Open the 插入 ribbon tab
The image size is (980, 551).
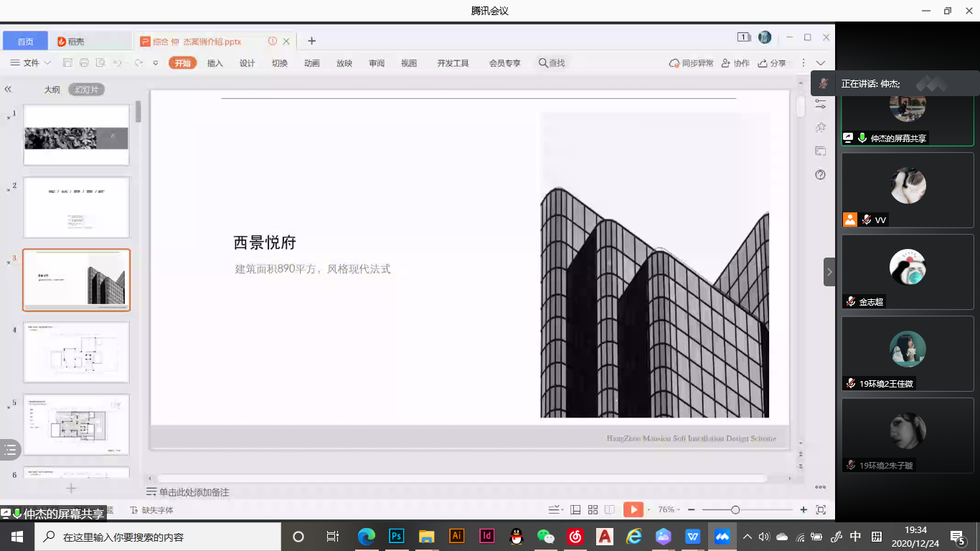(215, 63)
